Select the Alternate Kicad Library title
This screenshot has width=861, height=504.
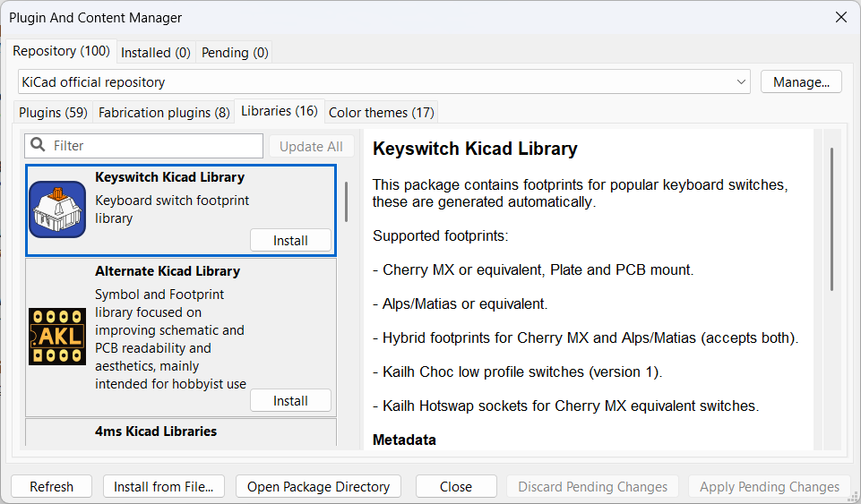pyautogui.click(x=168, y=271)
